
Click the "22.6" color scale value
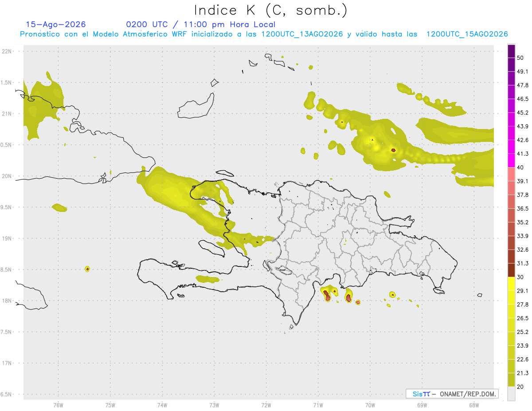[x=523, y=360]
